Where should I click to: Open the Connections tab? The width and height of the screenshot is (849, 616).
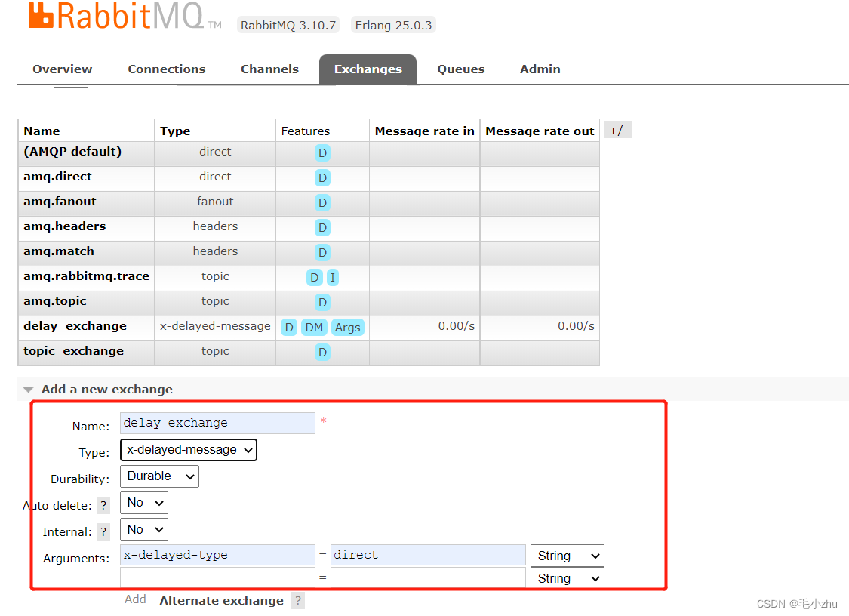pyautogui.click(x=166, y=69)
